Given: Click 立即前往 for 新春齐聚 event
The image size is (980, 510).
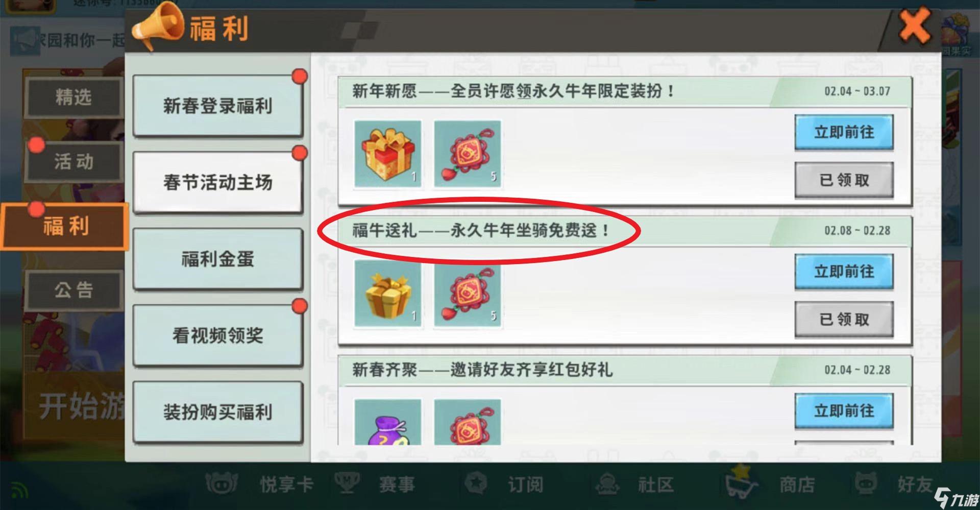Looking at the screenshot, I should tap(844, 411).
